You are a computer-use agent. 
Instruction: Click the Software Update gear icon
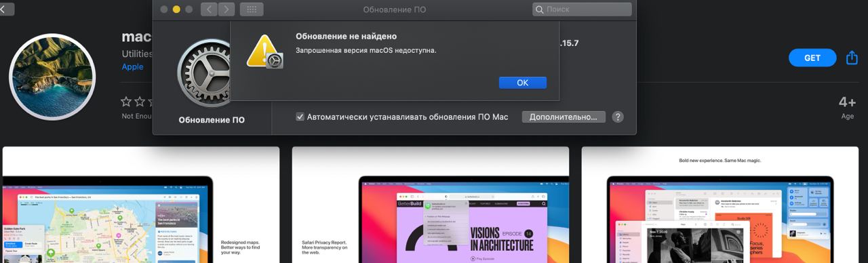[x=203, y=73]
